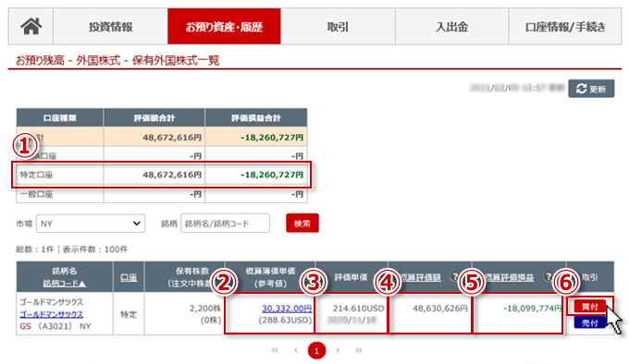The height and width of the screenshot is (364, 629).
Task: Open the 取引 tab
Action: click(x=338, y=27)
